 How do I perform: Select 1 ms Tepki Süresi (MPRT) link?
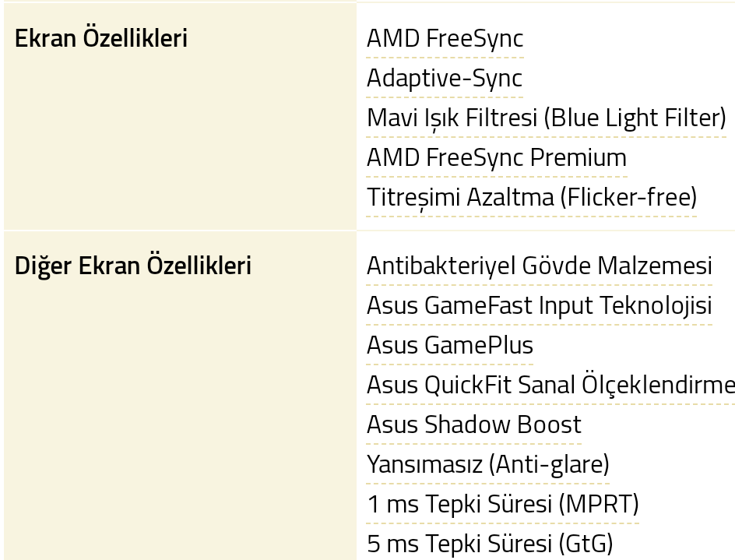coord(502,504)
